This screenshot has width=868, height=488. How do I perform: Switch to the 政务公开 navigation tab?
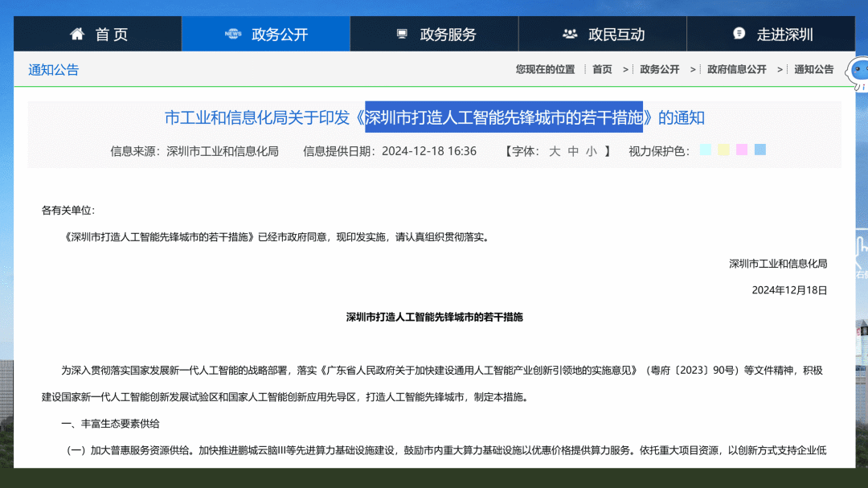266,34
